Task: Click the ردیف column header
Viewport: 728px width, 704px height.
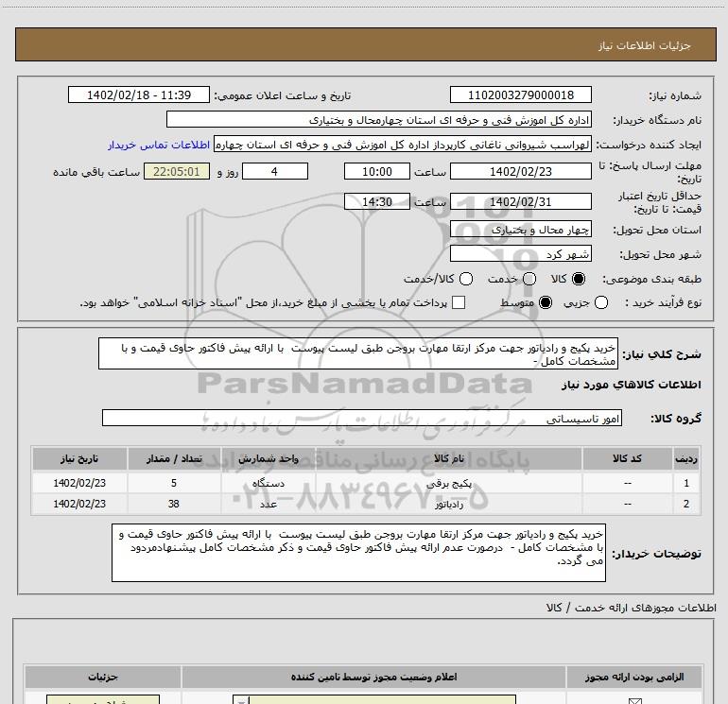Action: pos(686,459)
